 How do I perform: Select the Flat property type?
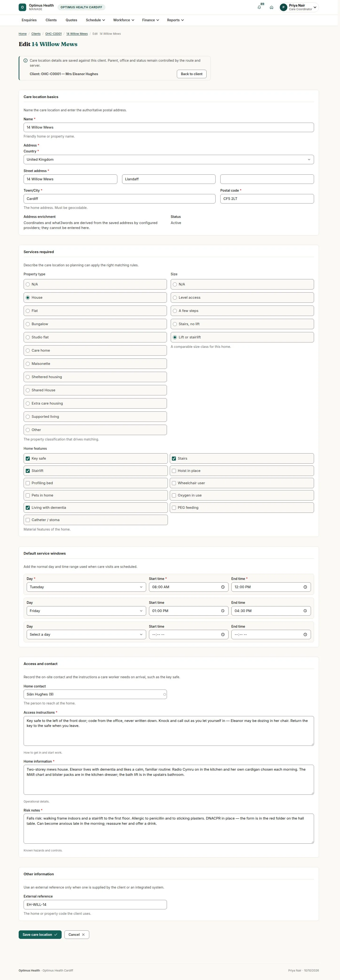click(95, 311)
